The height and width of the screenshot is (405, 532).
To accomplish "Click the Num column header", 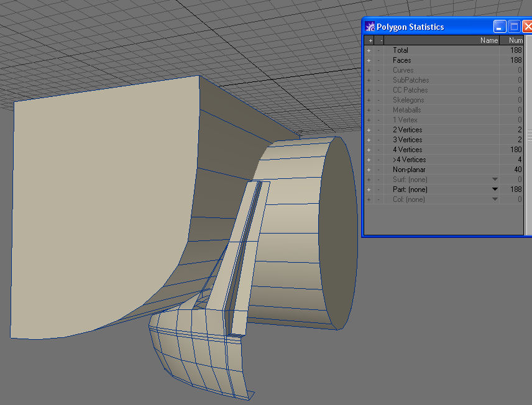I will (515, 40).
